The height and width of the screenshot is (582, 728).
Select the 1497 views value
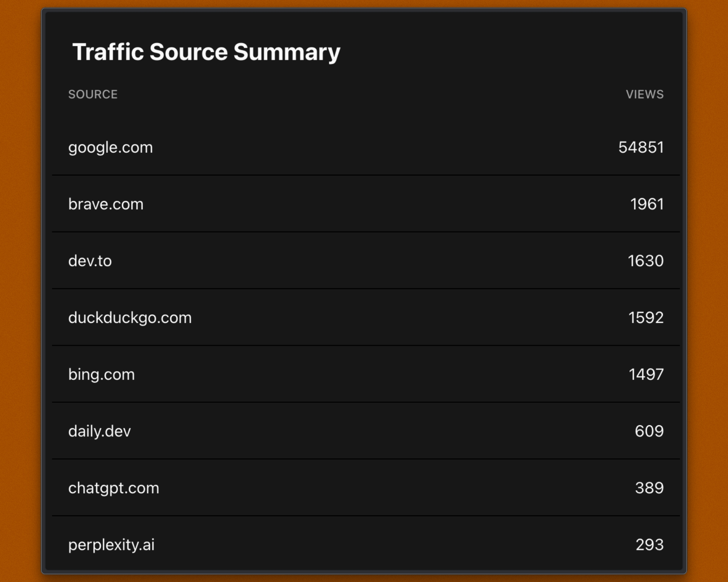(x=646, y=374)
